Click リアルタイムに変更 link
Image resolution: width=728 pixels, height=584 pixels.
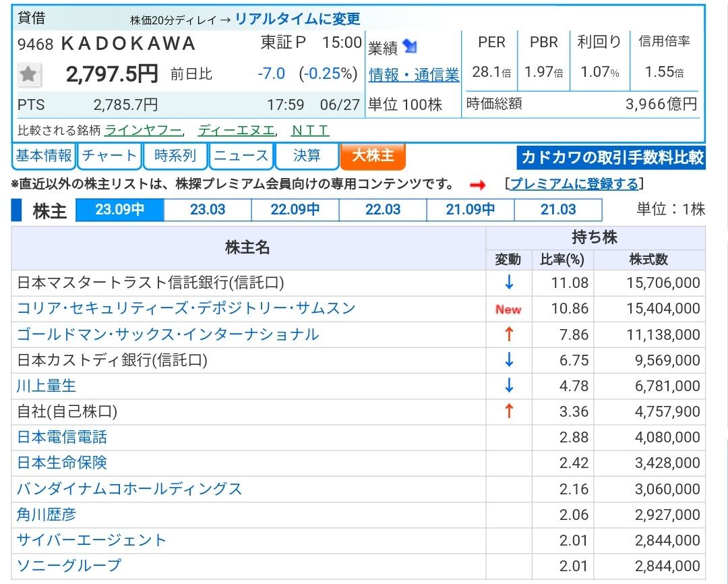click(298, 19)
